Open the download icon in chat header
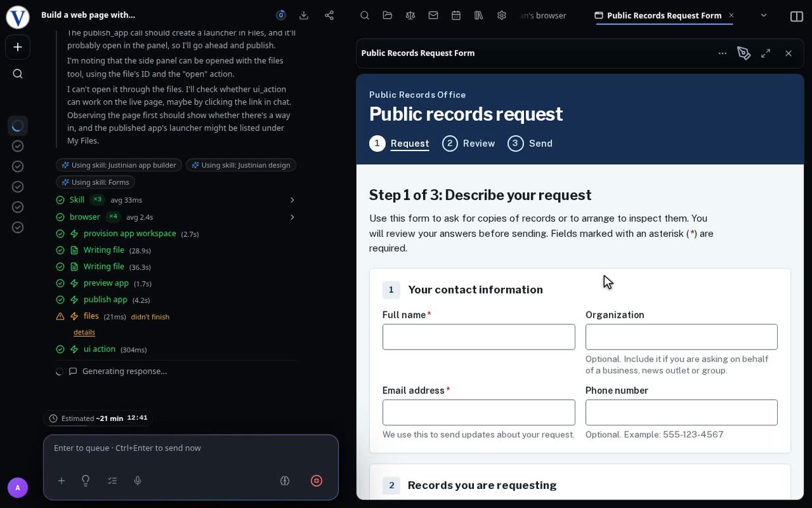The width and height of the screenshot is (812, 508). (304, 15)
